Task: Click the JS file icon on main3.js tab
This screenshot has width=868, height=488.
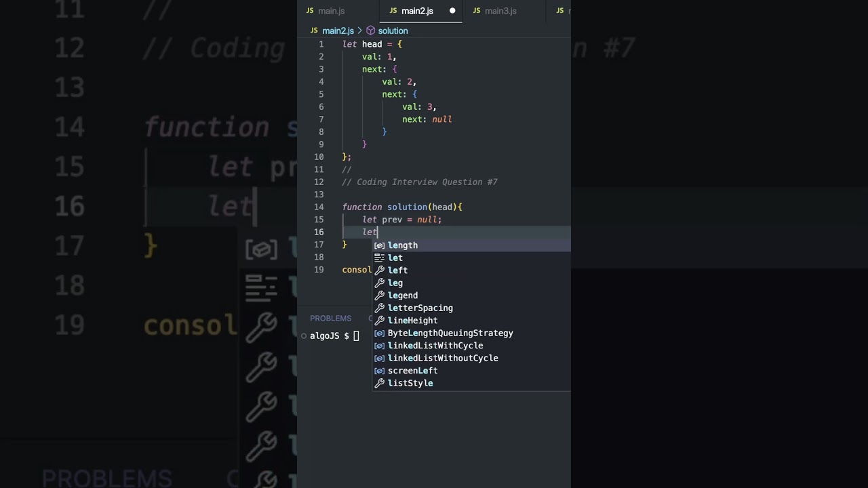Action: 477,11
